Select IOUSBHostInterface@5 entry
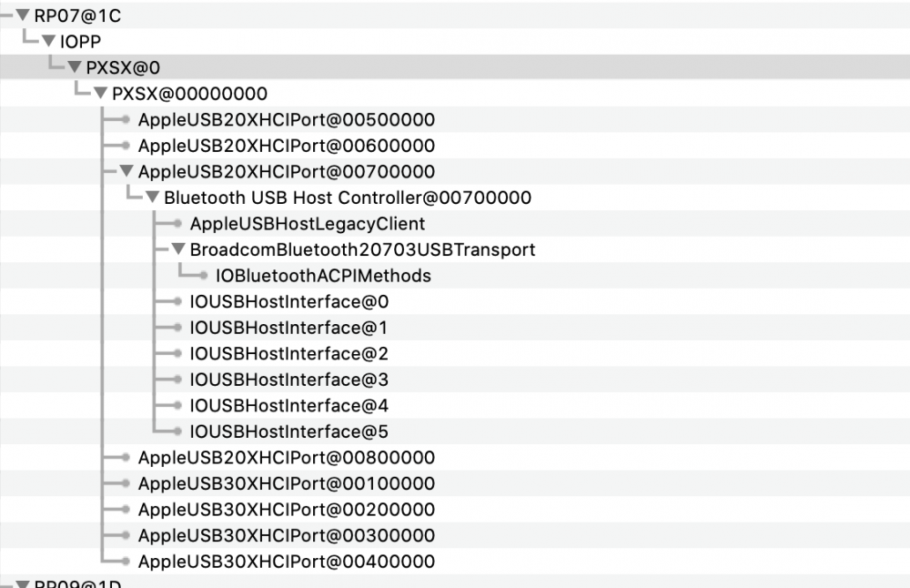 coord(288,431)
